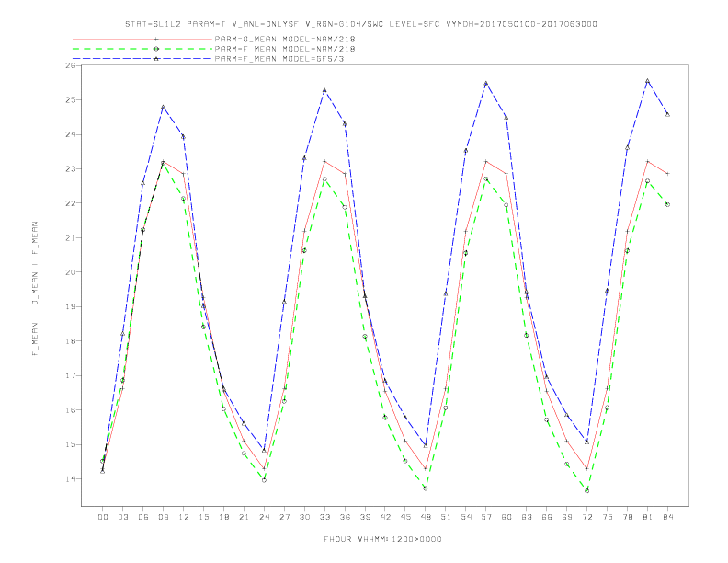
Task: Click the chart title beginning STAT=SL1L2 PARAM=T
Action: coord(360,24)
